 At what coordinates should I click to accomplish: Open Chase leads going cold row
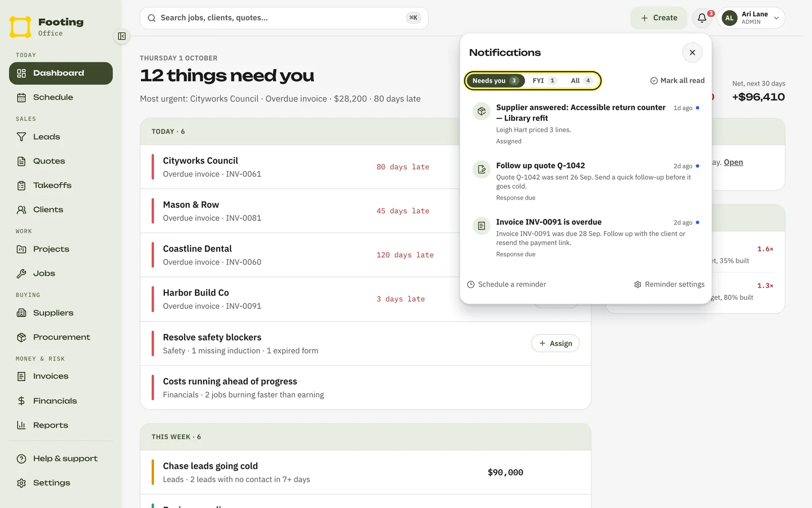[x=365, y=472]
